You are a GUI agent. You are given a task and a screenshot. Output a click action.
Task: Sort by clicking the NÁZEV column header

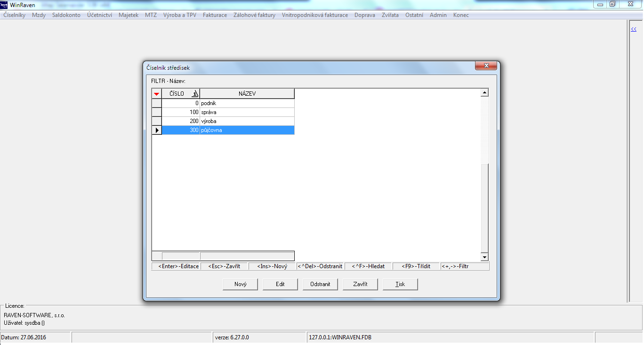tap(247, 94)
